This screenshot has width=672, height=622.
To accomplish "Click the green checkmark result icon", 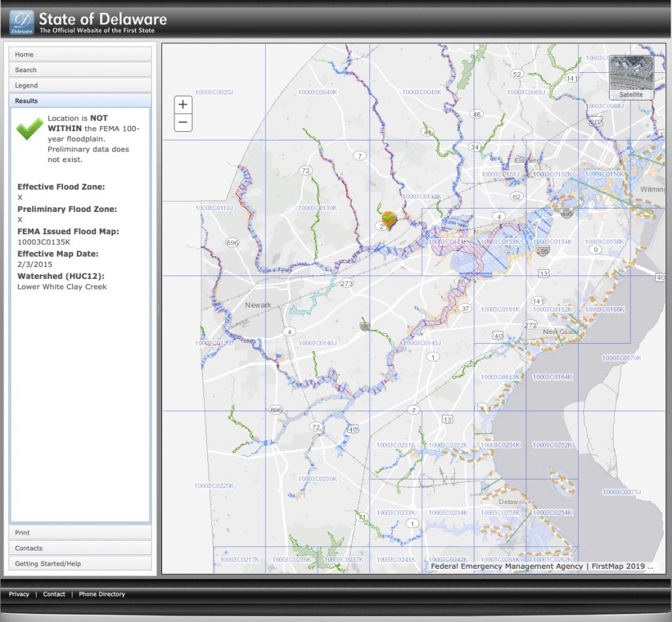I will pos(30,129).
